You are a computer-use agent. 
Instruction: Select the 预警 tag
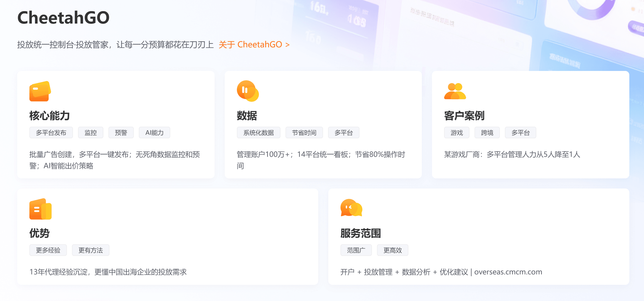[121, 133]
